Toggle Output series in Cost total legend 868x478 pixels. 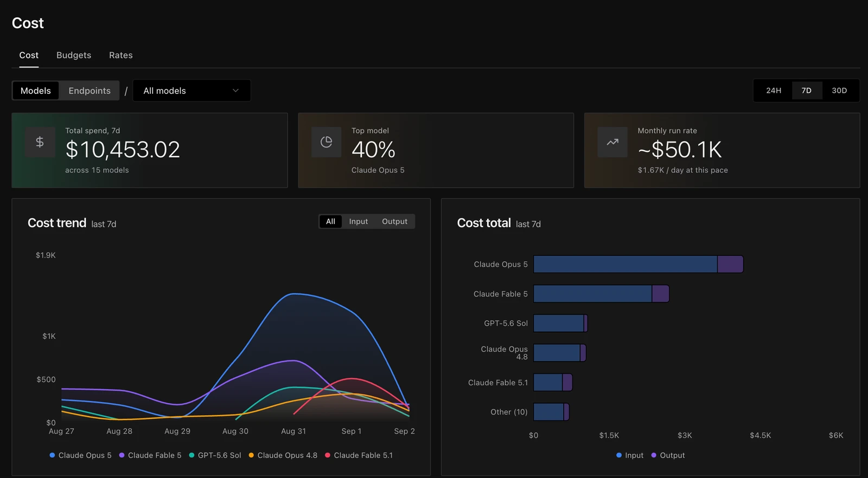[668, 455]
